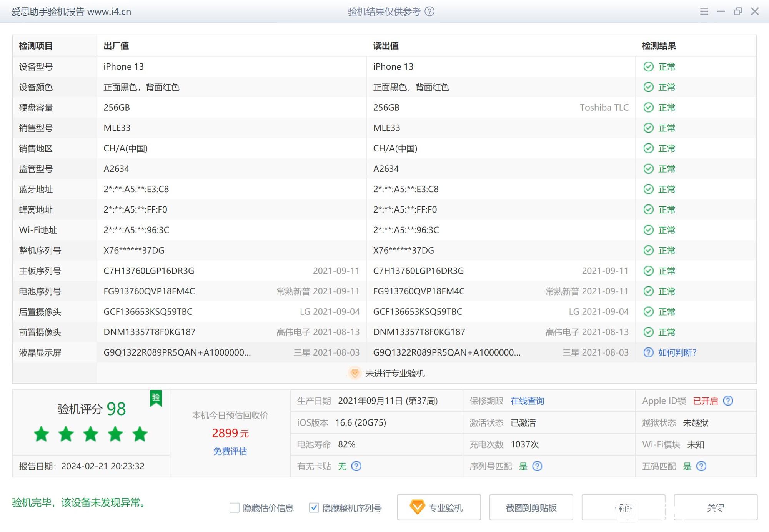The width and height of the screenshot is (769, 532).
Task: Open the 如何判断? link for 液晶显示屏
Action: (677, 352)
